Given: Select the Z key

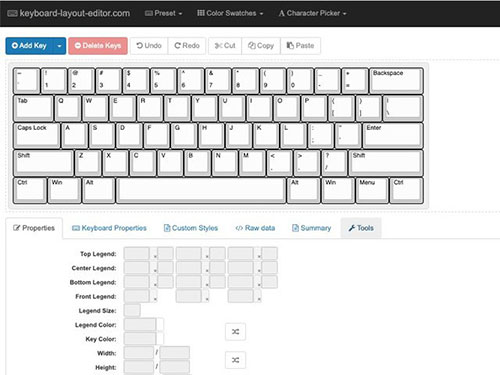Looking at the screenshot, I should [x=88, y=163].
